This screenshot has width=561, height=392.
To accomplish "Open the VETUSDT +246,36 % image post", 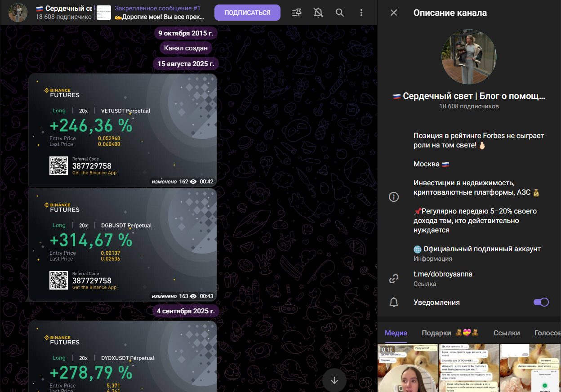I will pos(123,130).
